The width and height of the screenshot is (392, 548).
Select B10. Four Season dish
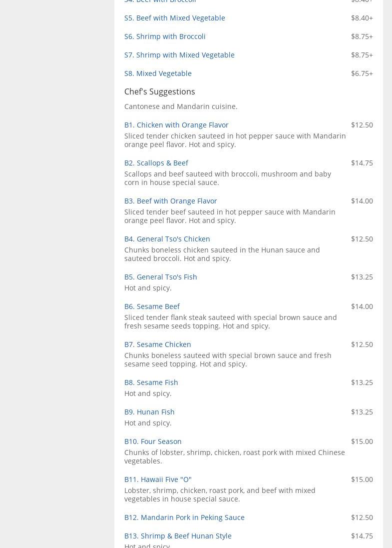pos(153,441)
